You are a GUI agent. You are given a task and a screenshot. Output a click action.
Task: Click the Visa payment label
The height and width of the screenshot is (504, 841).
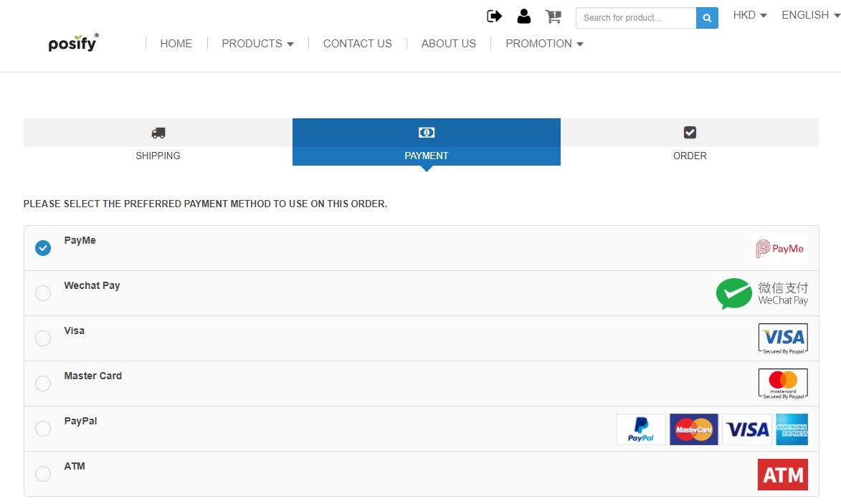[x=74, y=331]
